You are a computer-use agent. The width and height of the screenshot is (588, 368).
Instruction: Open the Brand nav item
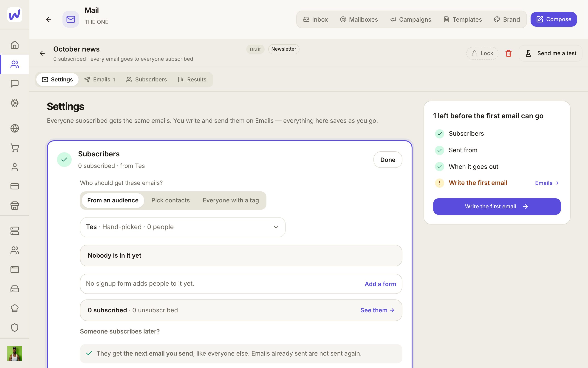[x=507, y=20]
